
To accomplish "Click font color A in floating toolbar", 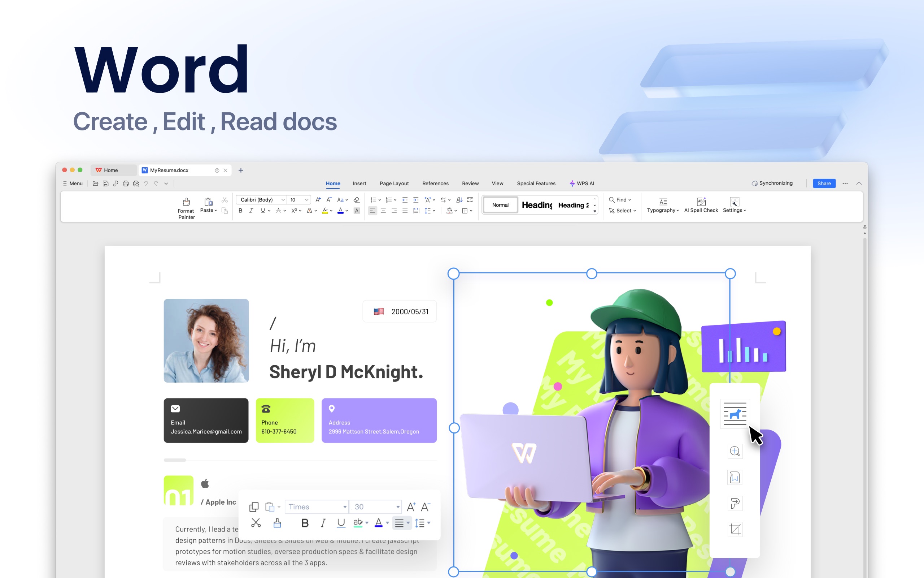I will (378, 523).
